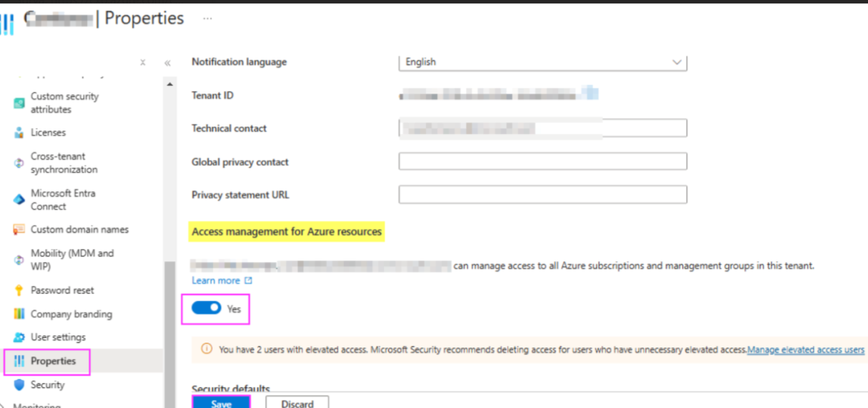Click the Microsoft Entra Connect icon
Image resolution: width=868 pixels, height=408 pixels.
tap(19, 200)
